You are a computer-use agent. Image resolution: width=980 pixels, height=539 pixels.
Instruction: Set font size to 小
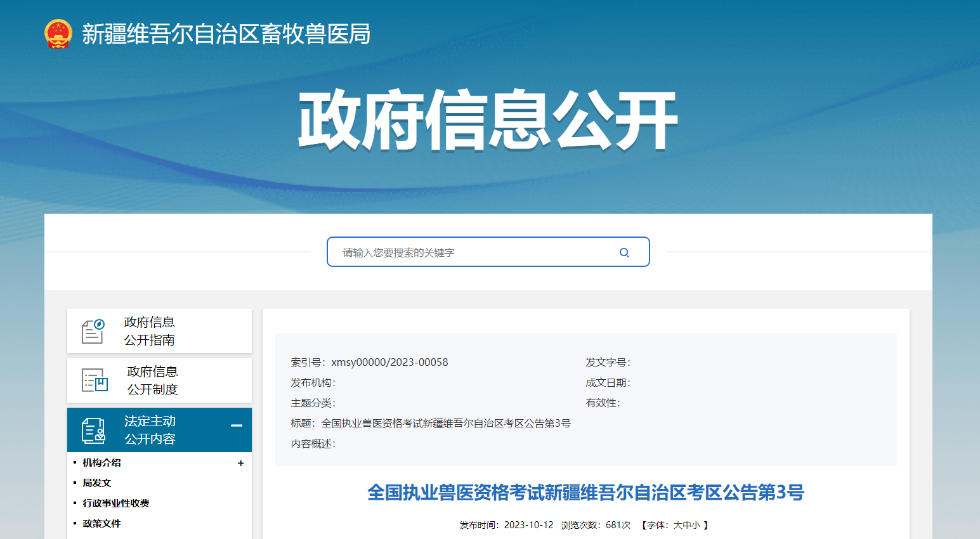(696, 525)
